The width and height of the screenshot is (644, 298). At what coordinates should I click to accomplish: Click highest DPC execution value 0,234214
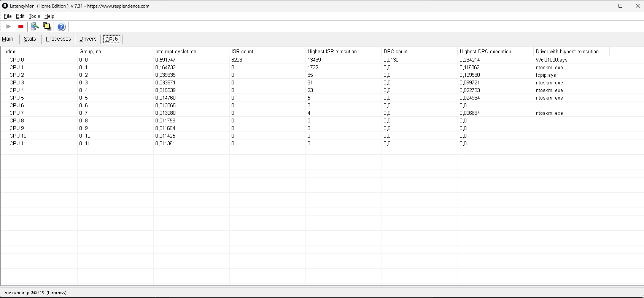point(470,60)
